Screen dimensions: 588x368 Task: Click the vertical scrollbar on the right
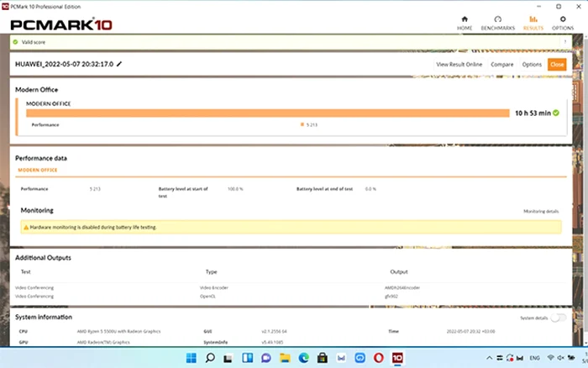585,187
